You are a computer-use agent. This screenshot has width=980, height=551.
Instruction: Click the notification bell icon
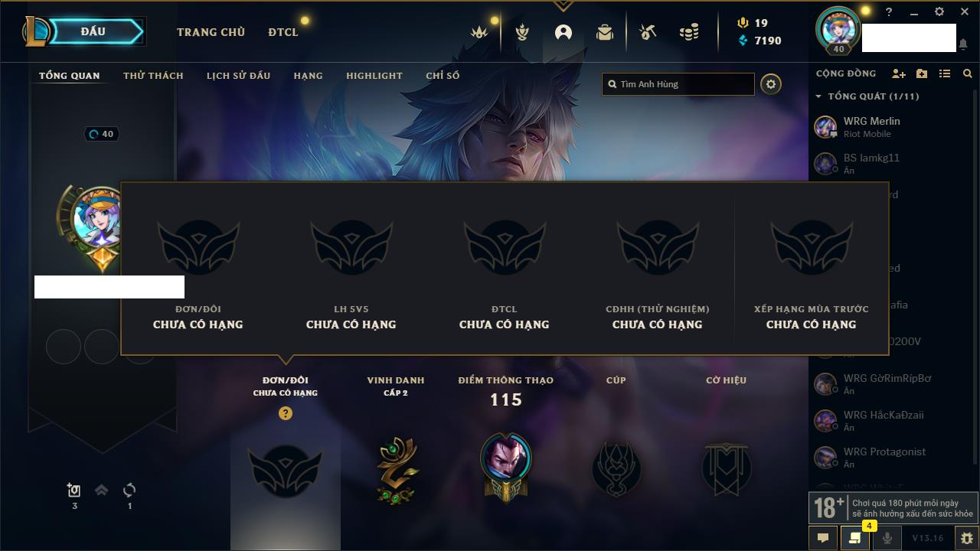(x=962, y=45)
